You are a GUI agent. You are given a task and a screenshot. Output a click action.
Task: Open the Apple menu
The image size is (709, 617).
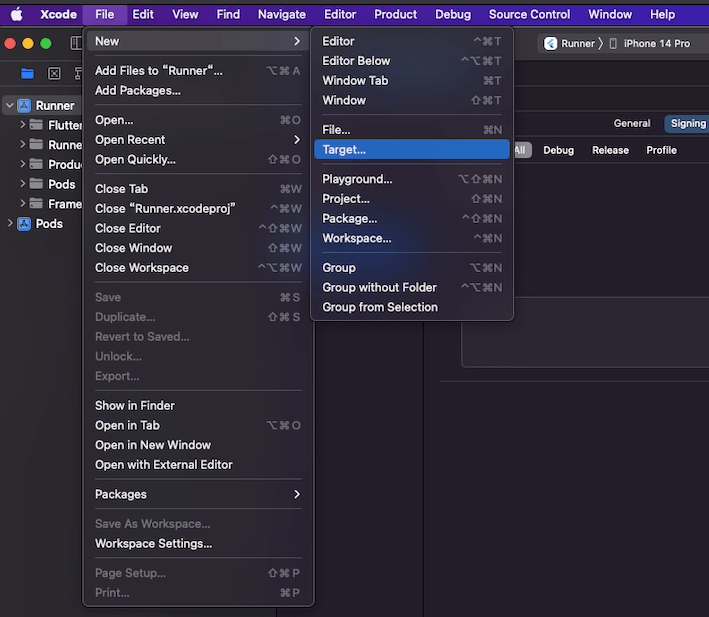[17, 14]
